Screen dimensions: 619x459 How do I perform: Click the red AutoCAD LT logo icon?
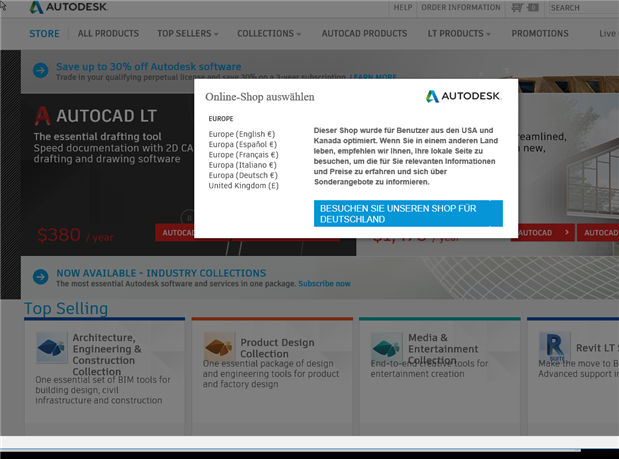coord(43,116)
